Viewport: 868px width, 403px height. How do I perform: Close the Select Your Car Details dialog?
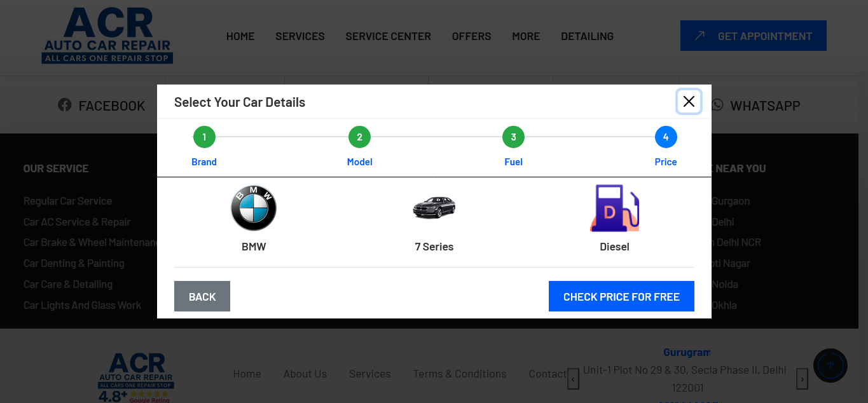(x=689, y=102)
